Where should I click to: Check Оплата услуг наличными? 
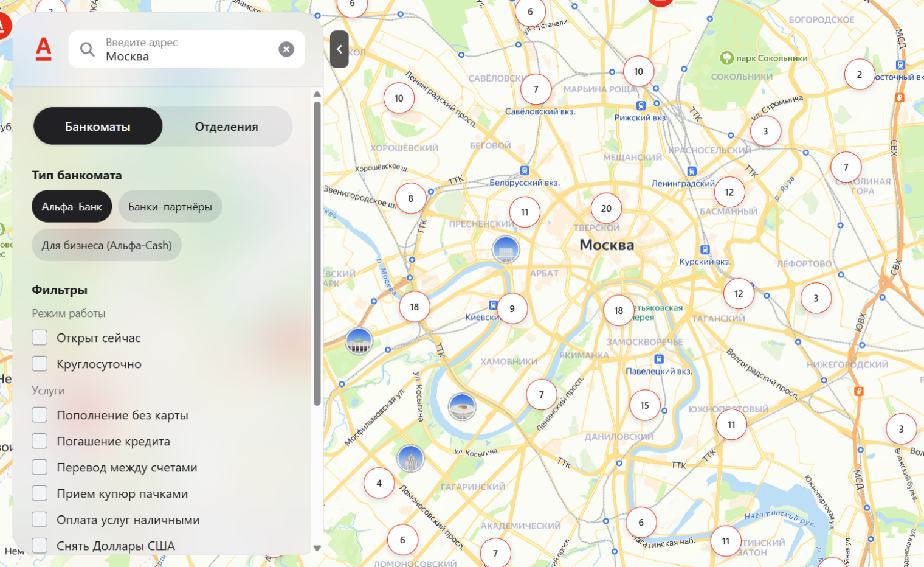click(40, 520)
